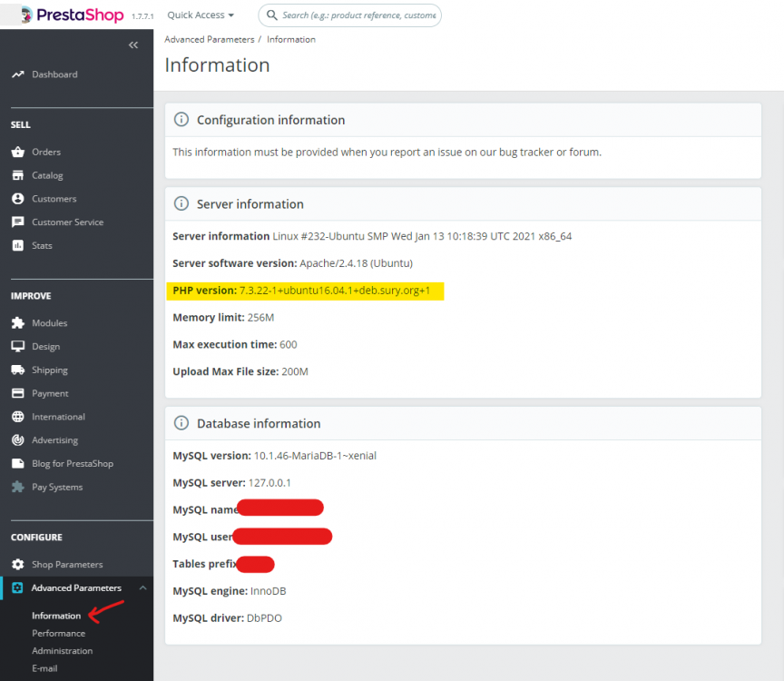Click the Orders basket icon

tap(18, 152)
